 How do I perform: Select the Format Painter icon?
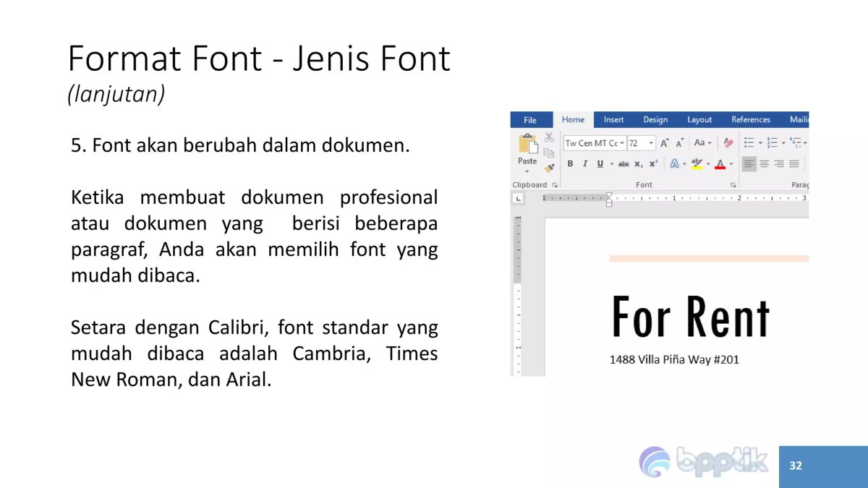pyautogui.click(x=549, y=167)
